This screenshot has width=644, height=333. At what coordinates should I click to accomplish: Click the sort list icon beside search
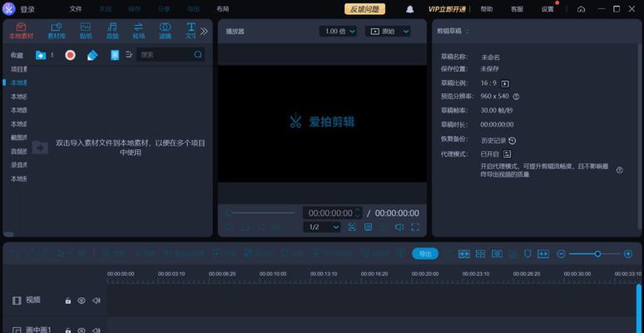129,54
